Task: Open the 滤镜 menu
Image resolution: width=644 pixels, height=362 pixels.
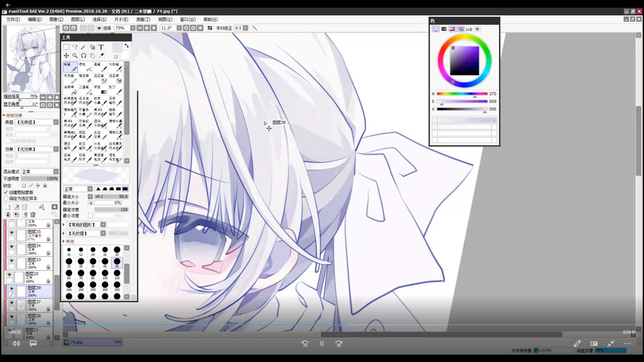Action: [143, 19]
